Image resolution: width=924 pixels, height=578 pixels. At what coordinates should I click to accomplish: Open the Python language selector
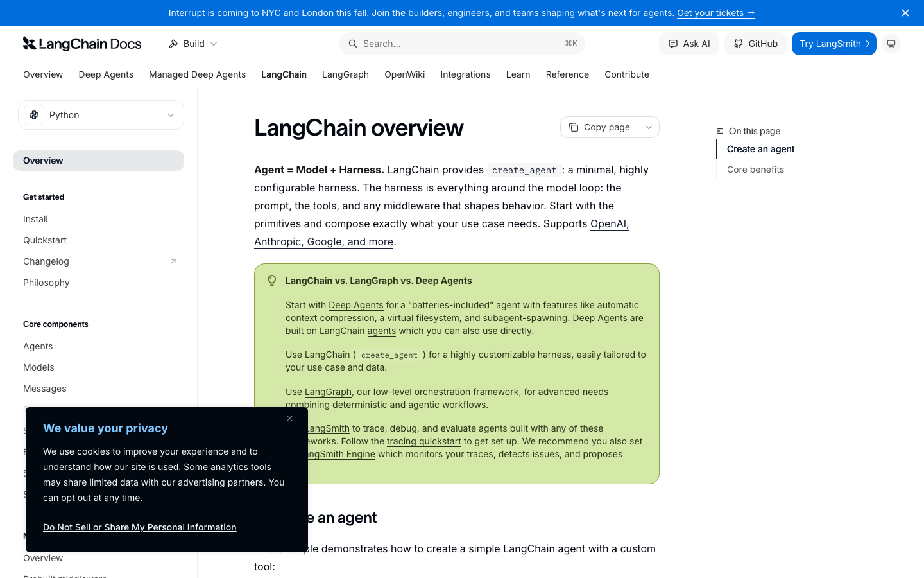(x=101, y=115)
